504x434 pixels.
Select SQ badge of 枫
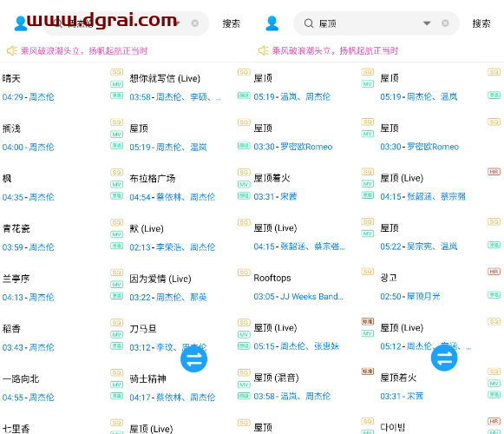[117, 172]
